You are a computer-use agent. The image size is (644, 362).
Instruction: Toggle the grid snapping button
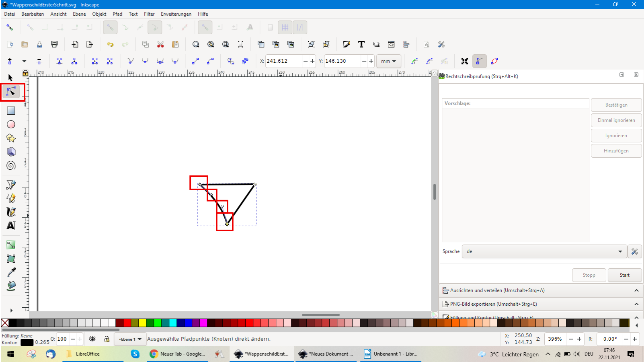click(285, 27)
